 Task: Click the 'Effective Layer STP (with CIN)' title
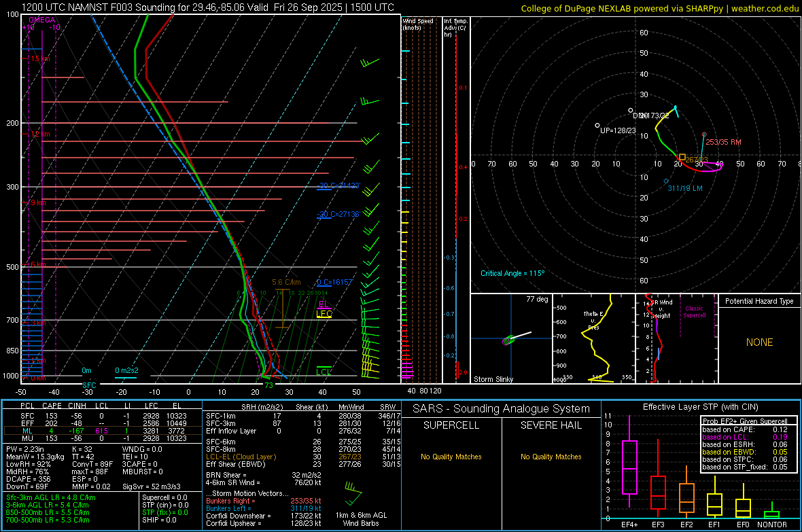pyautogui.click(x=700, y=407)
